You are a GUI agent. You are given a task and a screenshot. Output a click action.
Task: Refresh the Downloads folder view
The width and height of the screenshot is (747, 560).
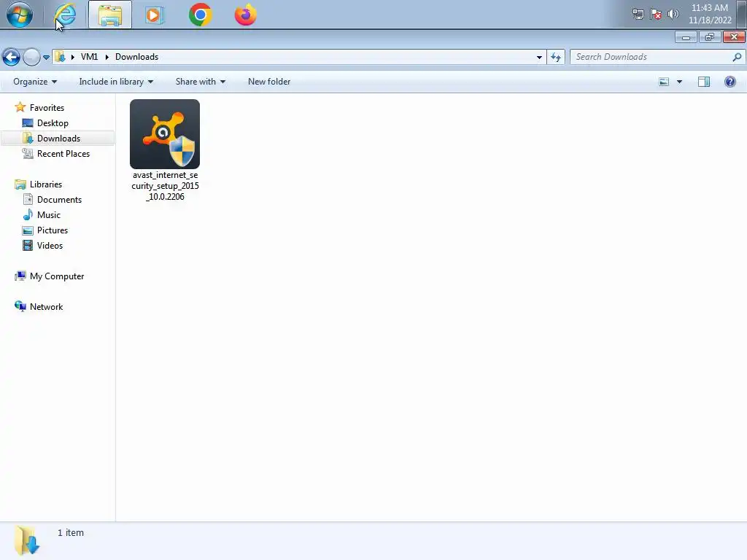tap(556, 57)
